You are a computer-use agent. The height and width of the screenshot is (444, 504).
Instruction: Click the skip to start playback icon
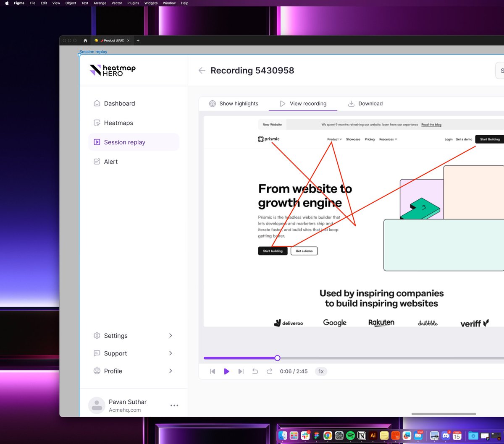point(213,371)
